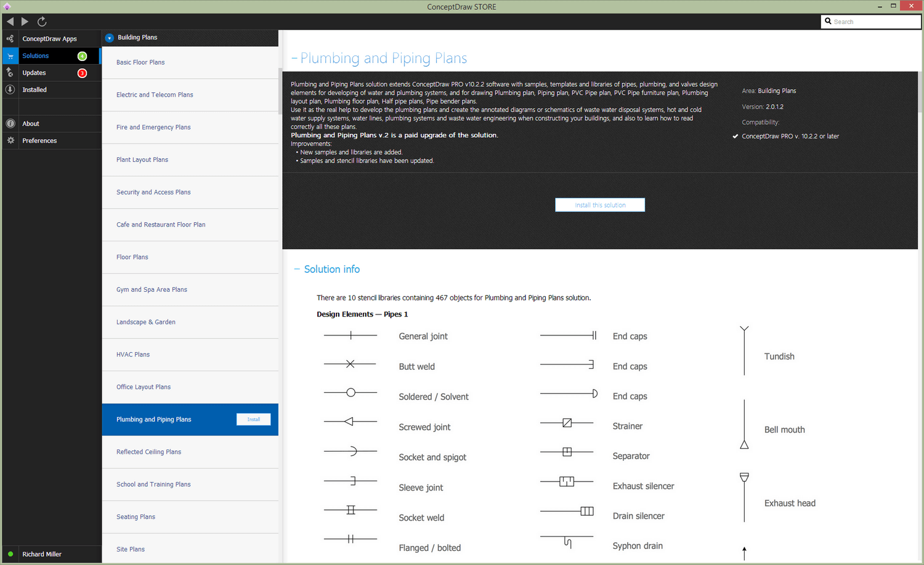Open the About page
The image size is (924, 565).
52,124
